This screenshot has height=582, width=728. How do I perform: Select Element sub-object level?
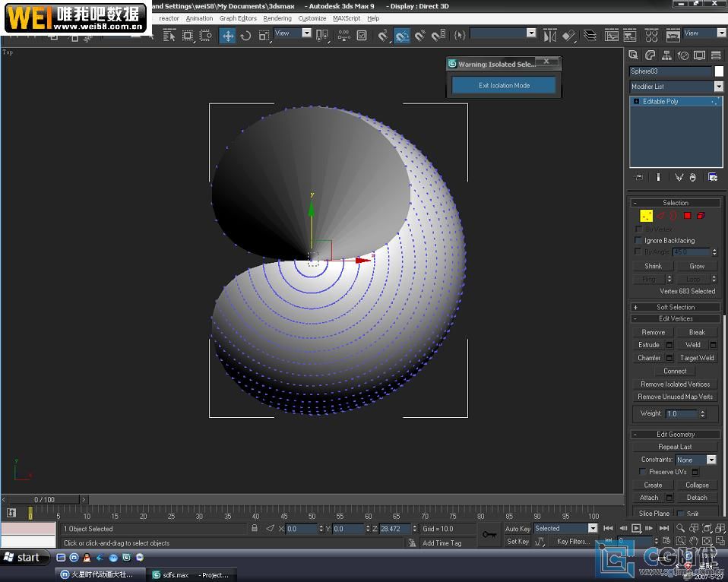tap(701, 215)
